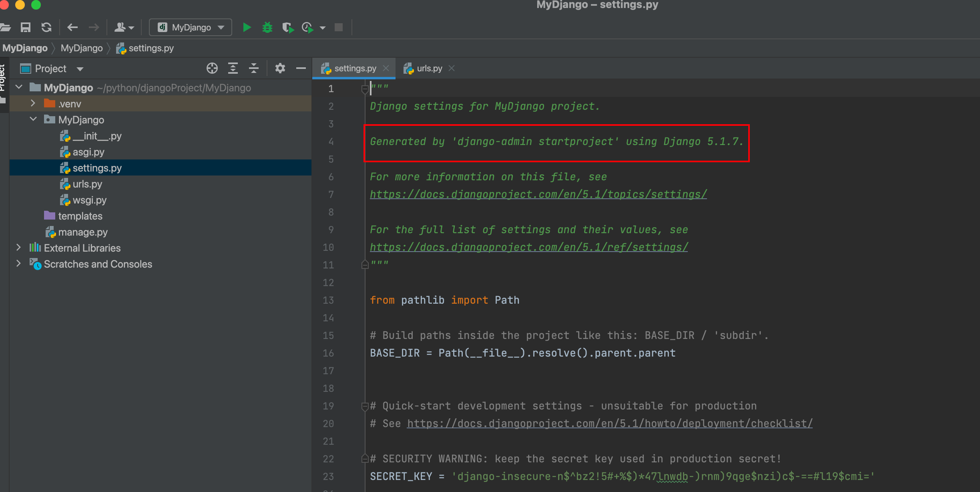Image resolution: width=980 pixels, height=492 pixels.
Task: Fold the comment block at line 19
Action: pyautogui.click(x=365, y=406)
